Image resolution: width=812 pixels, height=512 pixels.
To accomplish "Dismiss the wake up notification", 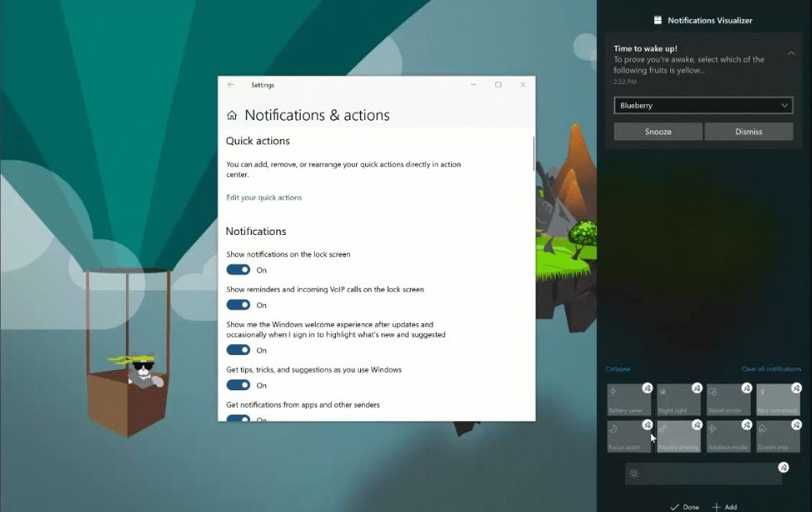I will click(749, 132).
